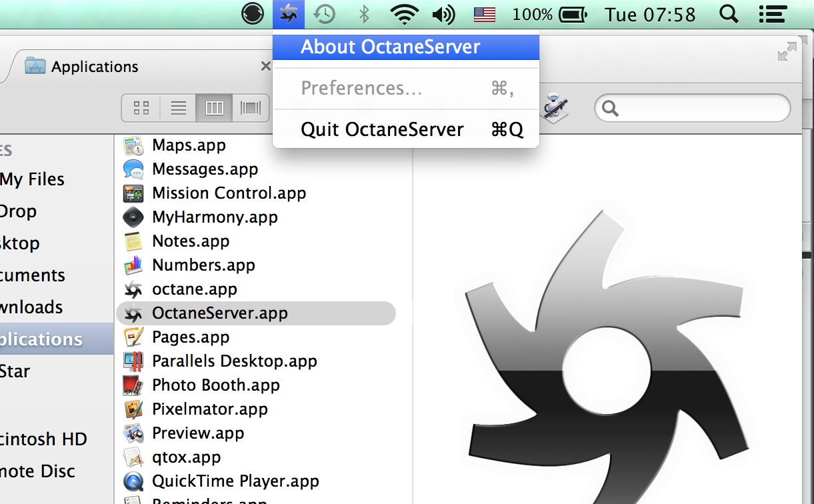Click the battery status icon
This screenshot has width=814, height=504.
[x=573, y=14]
